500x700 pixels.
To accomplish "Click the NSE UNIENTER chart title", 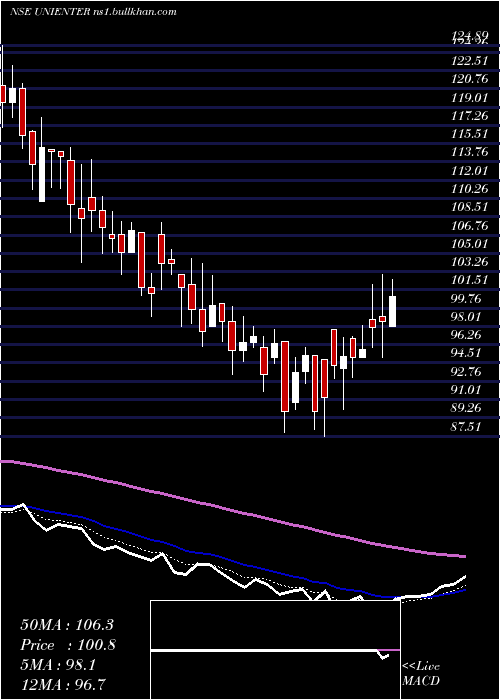I will click(x=50, y=12).
